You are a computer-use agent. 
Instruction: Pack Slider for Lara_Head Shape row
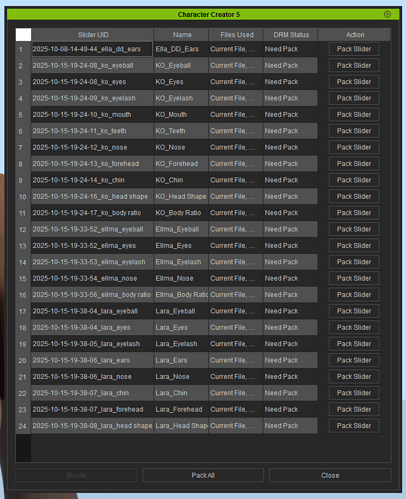tap(354, 425)
